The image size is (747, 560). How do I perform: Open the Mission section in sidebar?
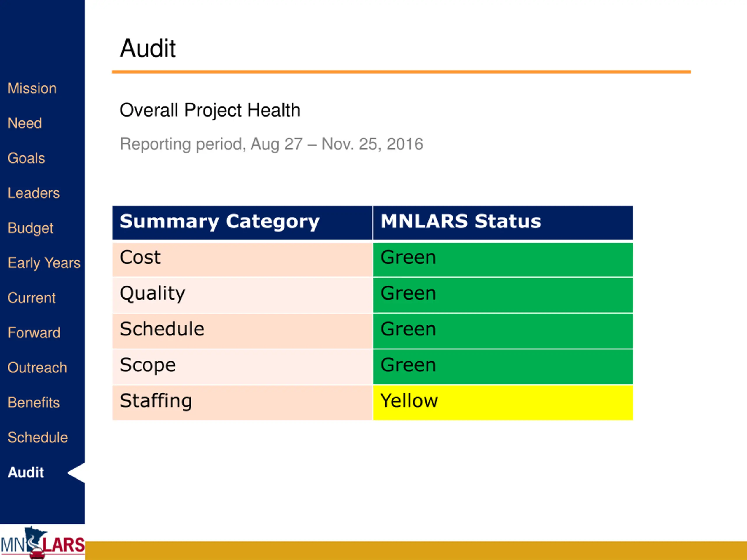coord(32,88)
